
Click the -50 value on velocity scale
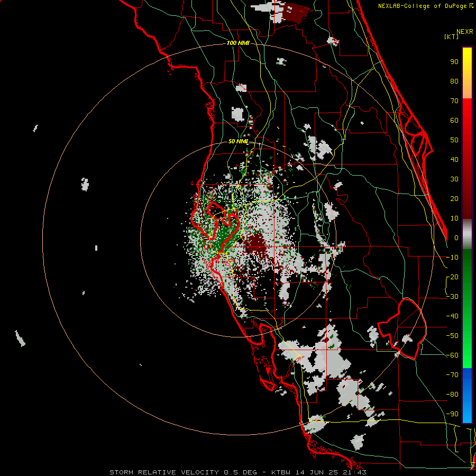pyautogui.click(x=452, y=336)
